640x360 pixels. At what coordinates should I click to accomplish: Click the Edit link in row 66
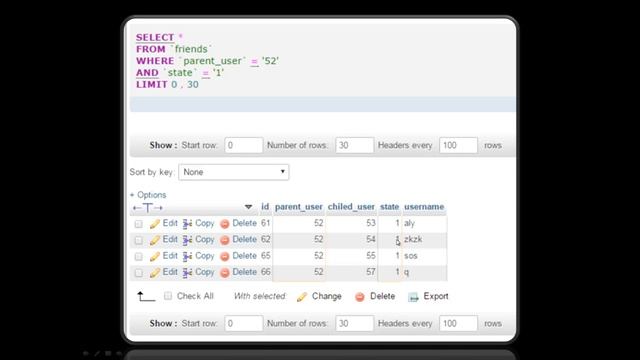[x=170, y=272]
